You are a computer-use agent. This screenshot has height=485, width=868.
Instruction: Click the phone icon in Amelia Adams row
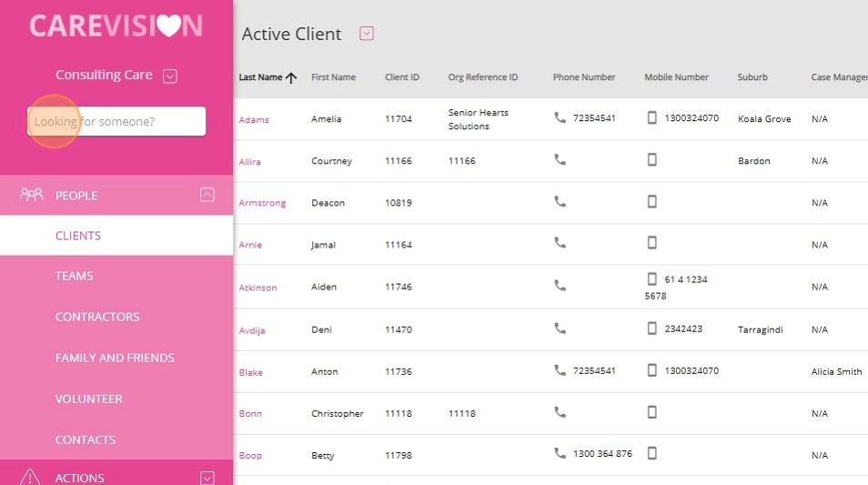[560, 117]
